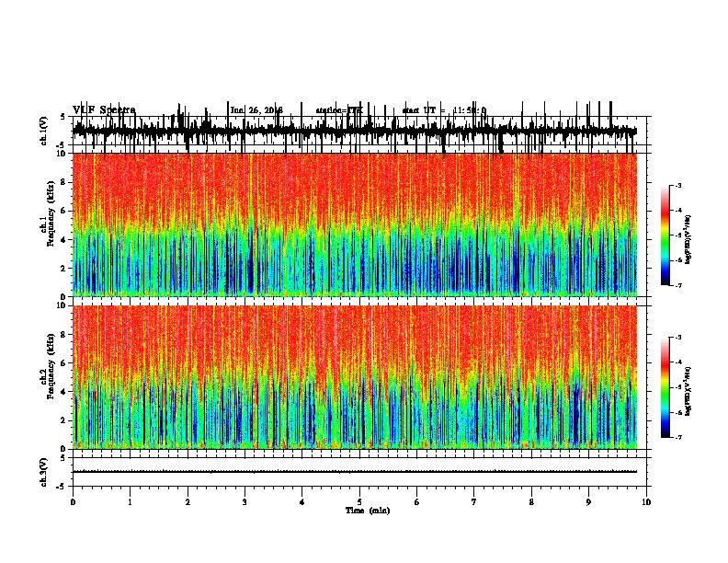Viewport: 728px width, 563px height.
Task: Click the log(PSD) unit label of lower colorbar
Action: pos(688,391)
